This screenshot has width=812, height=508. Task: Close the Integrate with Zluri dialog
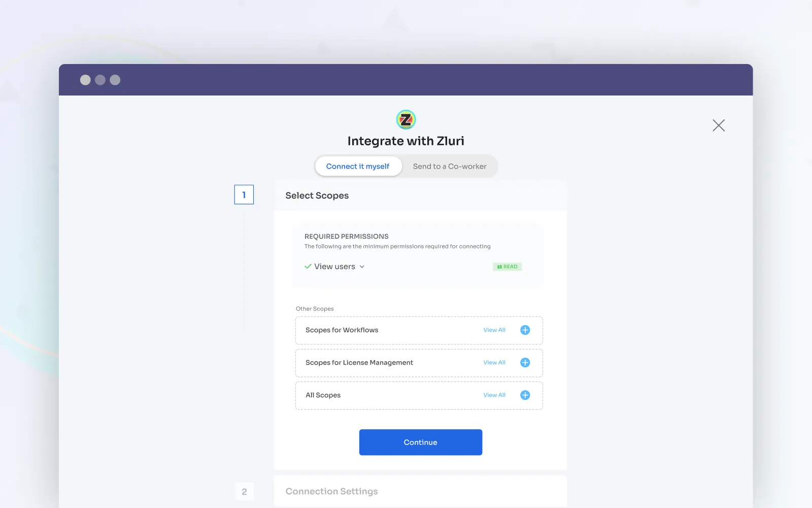(719, 125)
